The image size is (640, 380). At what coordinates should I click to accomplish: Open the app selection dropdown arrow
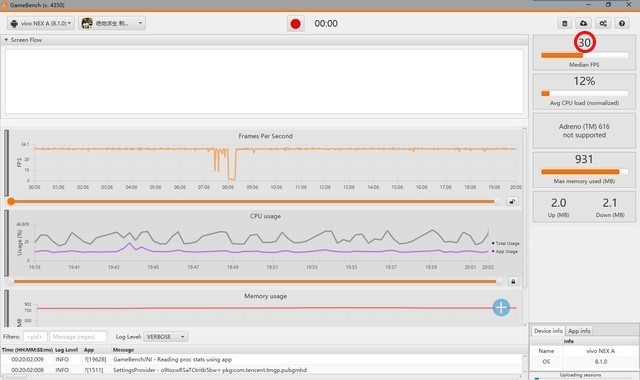coord(140,23)
